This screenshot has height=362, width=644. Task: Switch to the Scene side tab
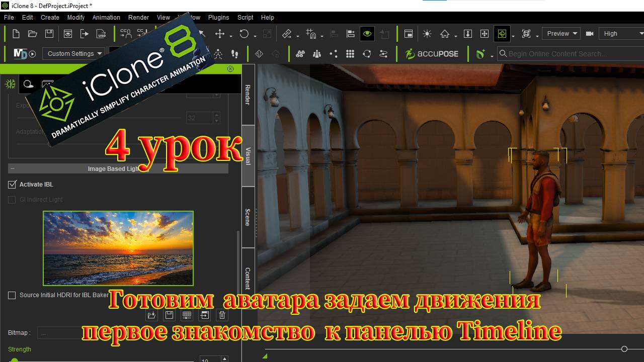[x=248, y=217]
